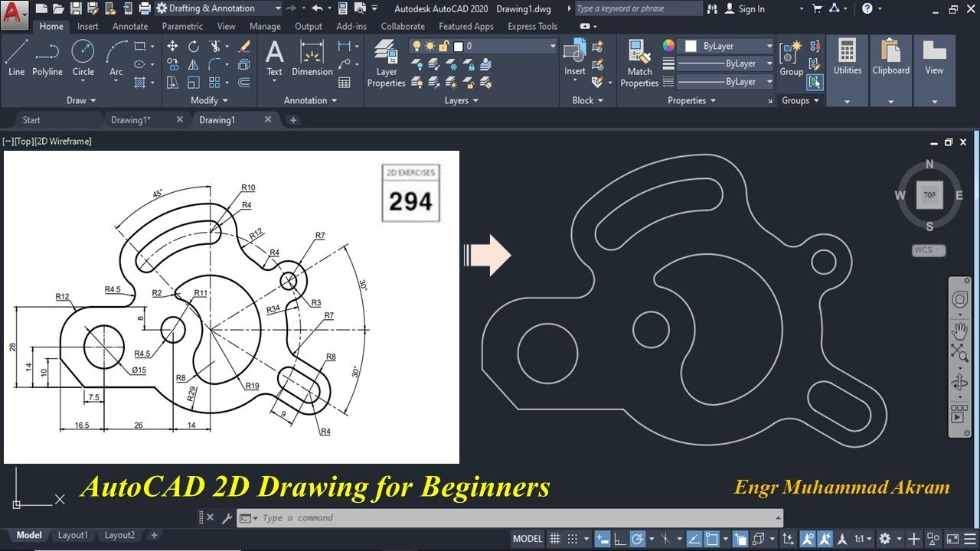The image size is (980, 551).
Task: Toggle snap mode in status bar
Action: 573,539
